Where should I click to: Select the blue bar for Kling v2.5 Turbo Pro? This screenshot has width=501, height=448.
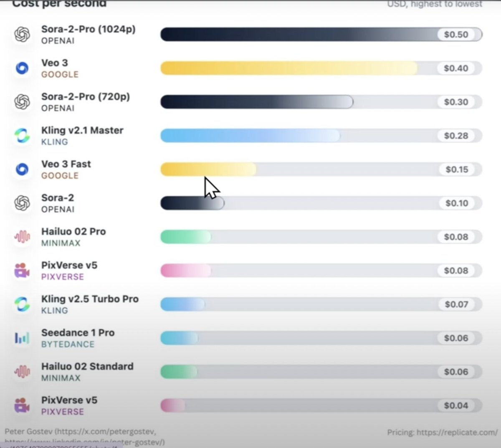tap(182, 304)
